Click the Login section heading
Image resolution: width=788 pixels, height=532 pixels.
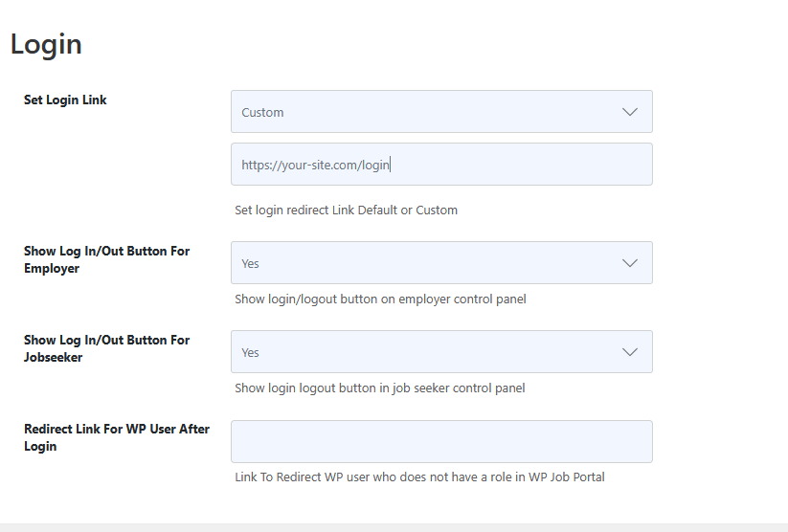click(46, 45)
